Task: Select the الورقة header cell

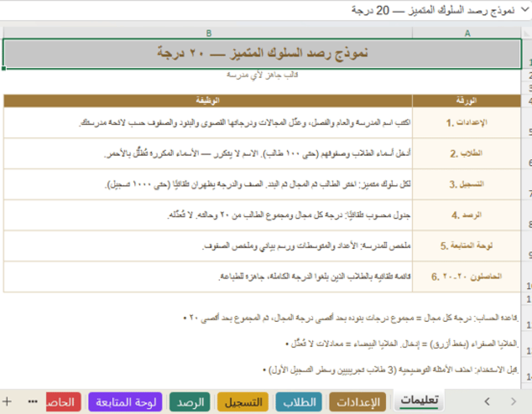Action: click(x=466, y=101)
